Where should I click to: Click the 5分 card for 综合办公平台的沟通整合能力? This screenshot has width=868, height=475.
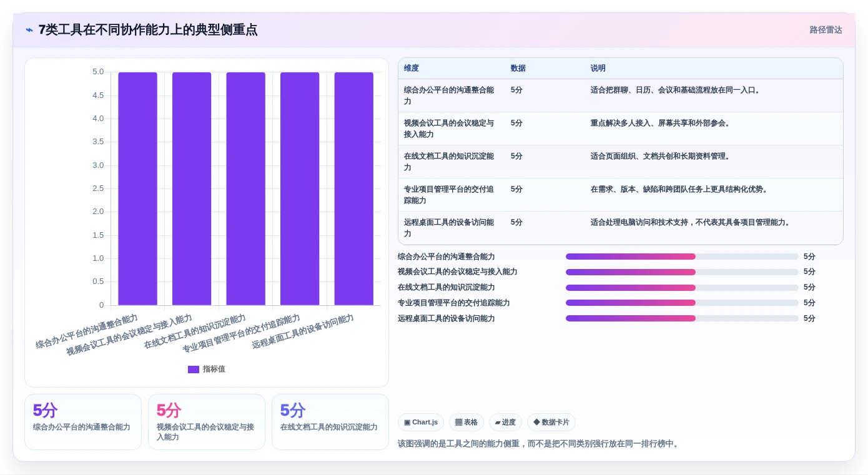point(83,422)
